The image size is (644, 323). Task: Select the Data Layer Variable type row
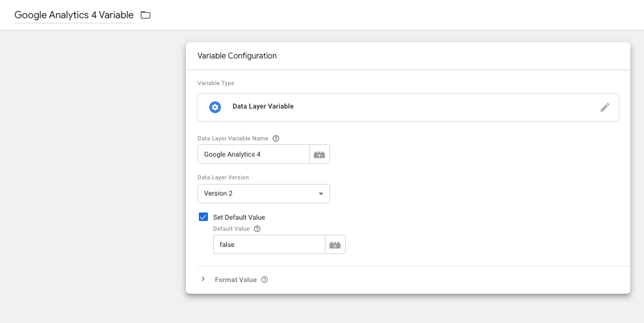click(x=408, y=107)
